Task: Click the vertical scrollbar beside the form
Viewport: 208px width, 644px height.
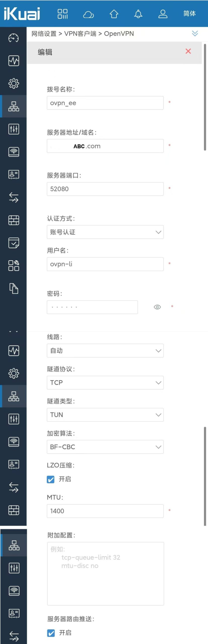Action: pyautogui.click(x=205, y=97)
